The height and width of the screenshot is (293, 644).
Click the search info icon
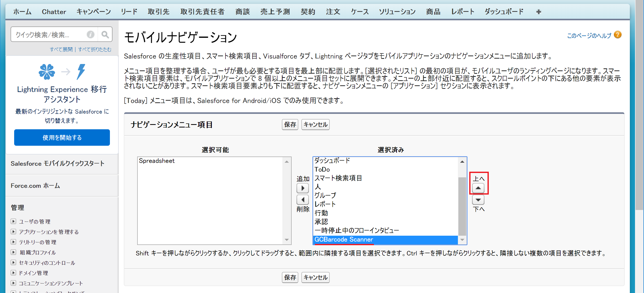(x=90, y=34)
